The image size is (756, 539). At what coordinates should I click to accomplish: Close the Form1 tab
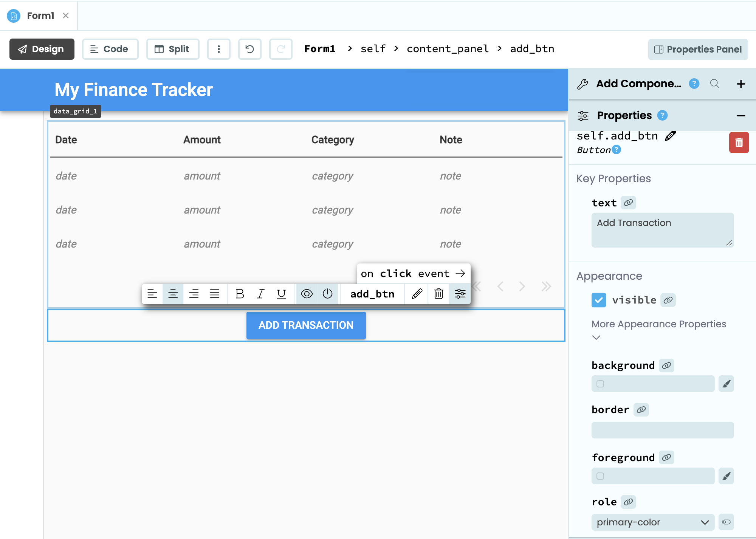(x=66, y=15)
